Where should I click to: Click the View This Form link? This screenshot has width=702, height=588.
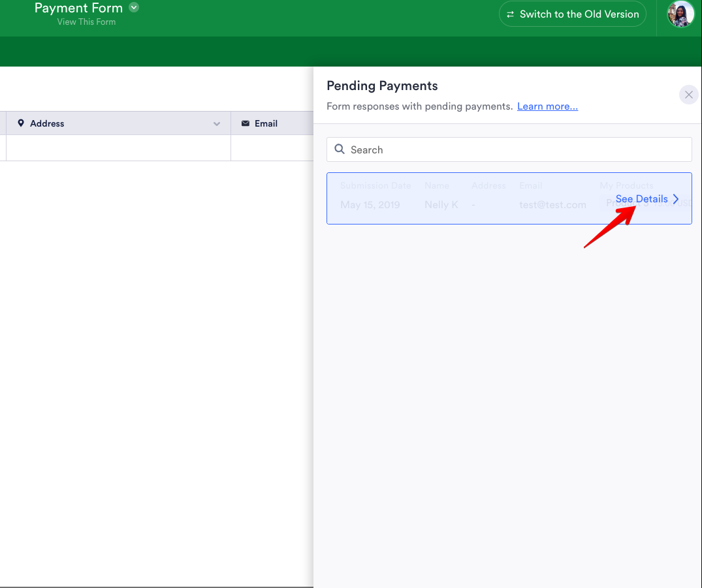pos(86,22)
